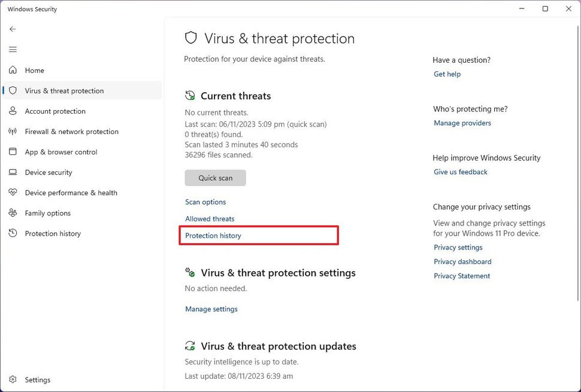Select Firewall & network protection
The image size is (581, 392).
click(71, 131)
